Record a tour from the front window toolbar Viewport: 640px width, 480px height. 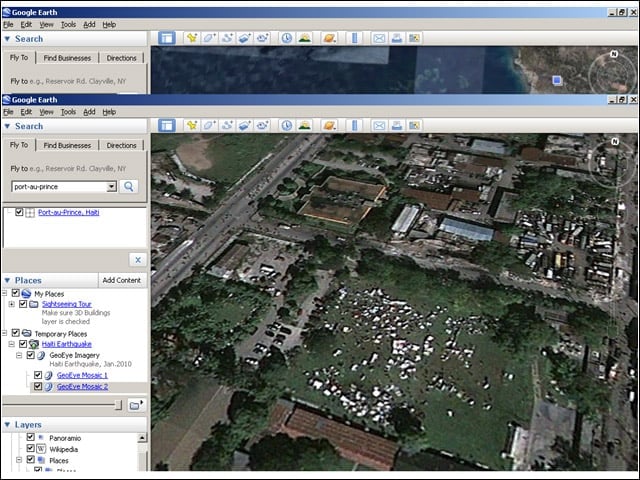pos(262,125)
